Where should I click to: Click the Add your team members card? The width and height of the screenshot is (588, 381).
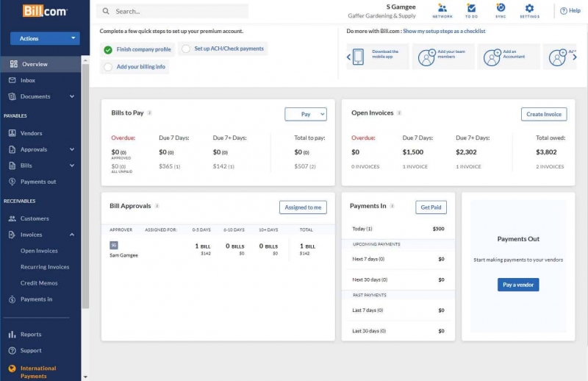[x=443, y=57]
